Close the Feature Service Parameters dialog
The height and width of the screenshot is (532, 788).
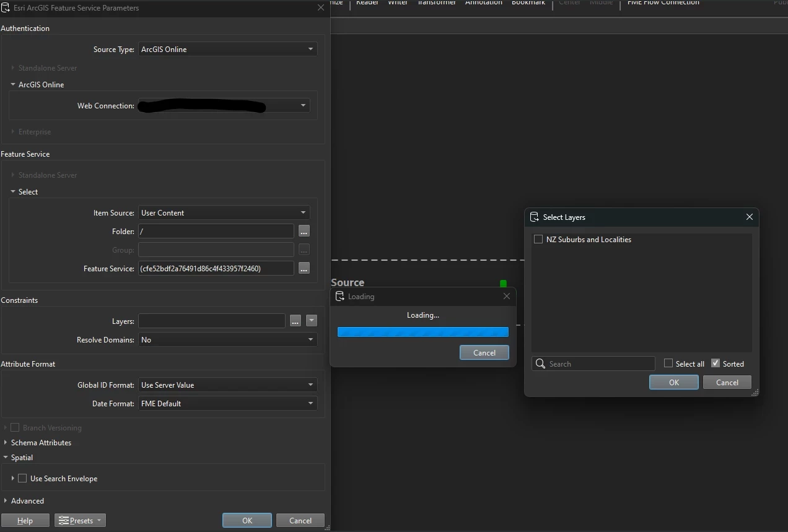click(x=321, y=8)
